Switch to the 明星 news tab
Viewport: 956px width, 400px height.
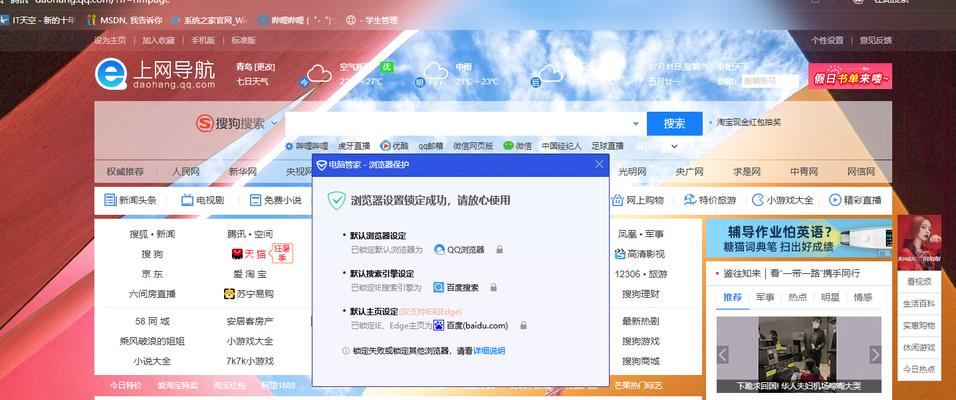(x=830, y=297)
